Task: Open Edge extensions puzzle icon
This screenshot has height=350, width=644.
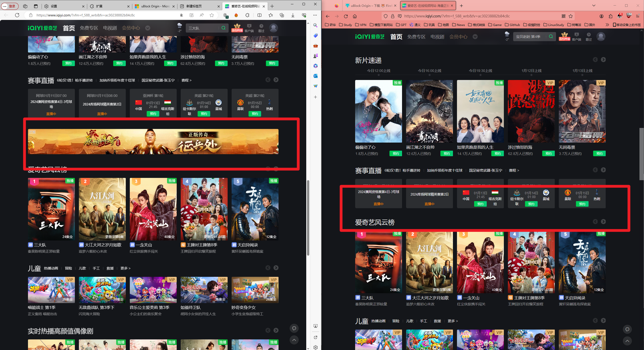Action: 247,15
